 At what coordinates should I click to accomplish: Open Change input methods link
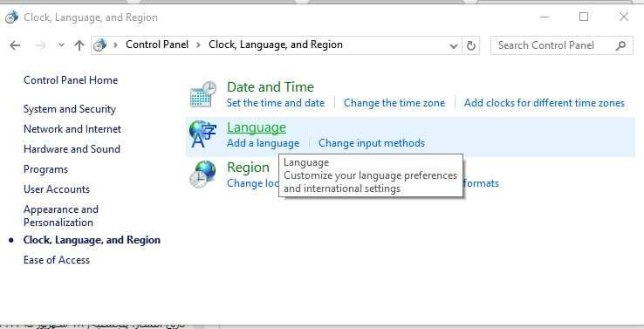coord(372,143)
